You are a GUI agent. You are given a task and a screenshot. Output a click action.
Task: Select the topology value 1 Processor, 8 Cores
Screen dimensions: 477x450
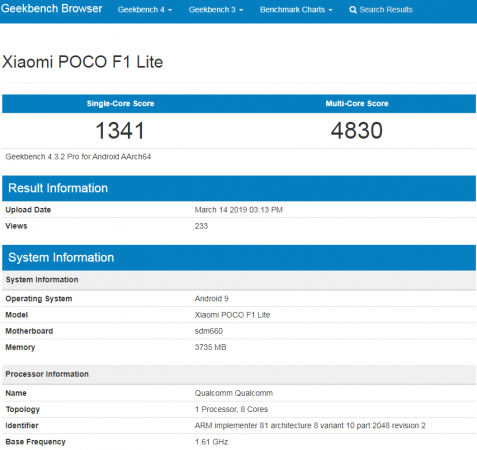tap(232, 409)
